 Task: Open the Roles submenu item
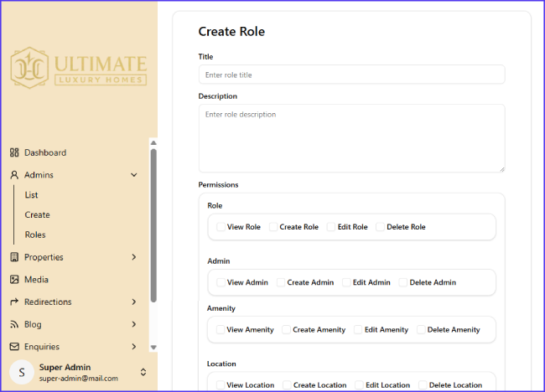(x=35, y=235)
